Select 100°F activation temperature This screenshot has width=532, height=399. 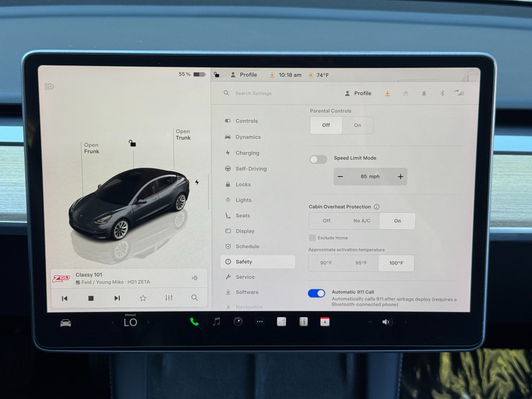tap(396, 263)
